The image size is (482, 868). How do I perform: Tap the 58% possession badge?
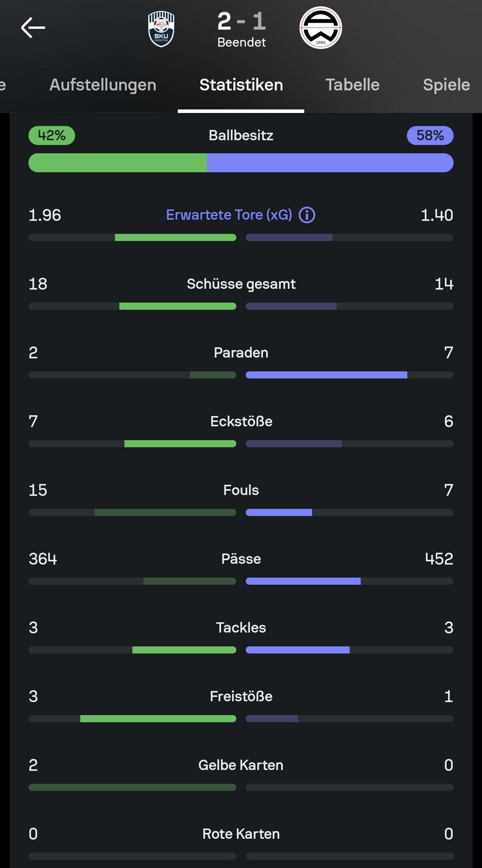(x=430, y=136)
